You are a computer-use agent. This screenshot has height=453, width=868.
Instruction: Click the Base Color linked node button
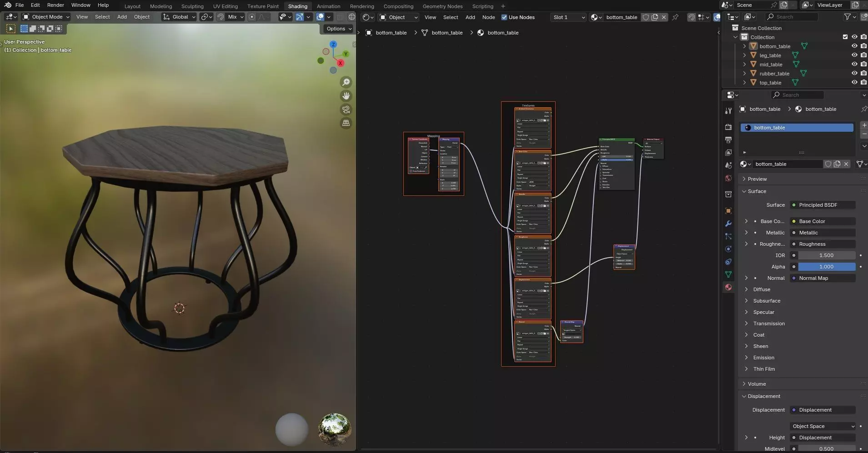point(823,221)
